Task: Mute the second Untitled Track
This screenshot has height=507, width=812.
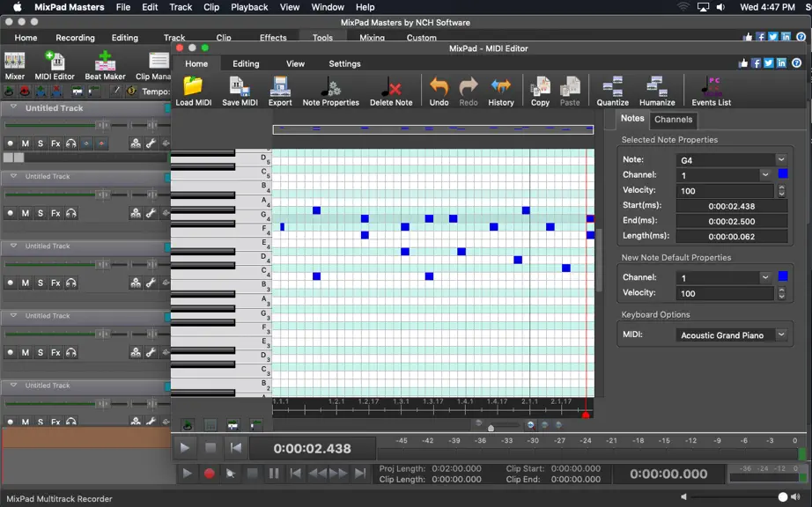Action: [25, 213]
